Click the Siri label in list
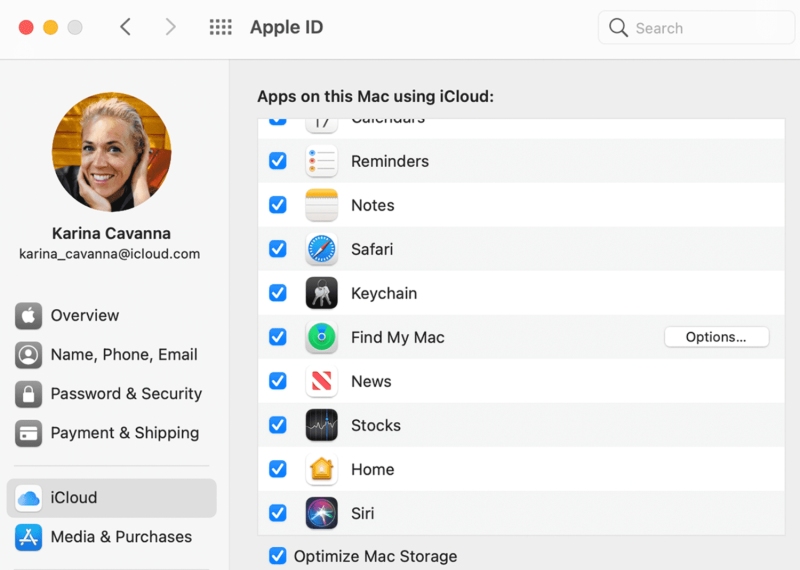This screenshot has height=570, width=800. click(362, 513)
